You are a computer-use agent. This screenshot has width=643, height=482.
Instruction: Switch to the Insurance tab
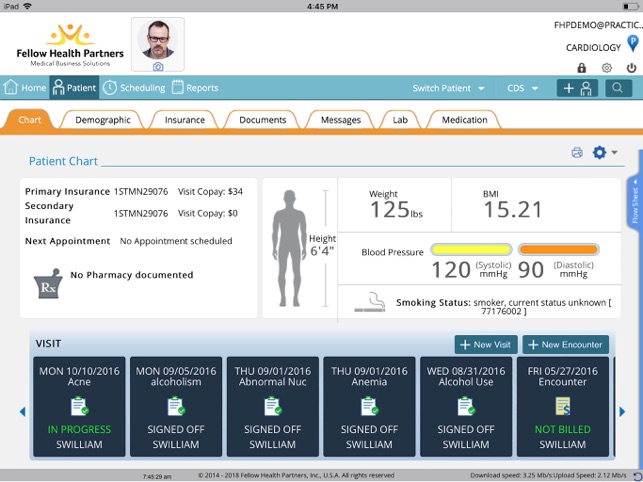click(x=185, y=120)
